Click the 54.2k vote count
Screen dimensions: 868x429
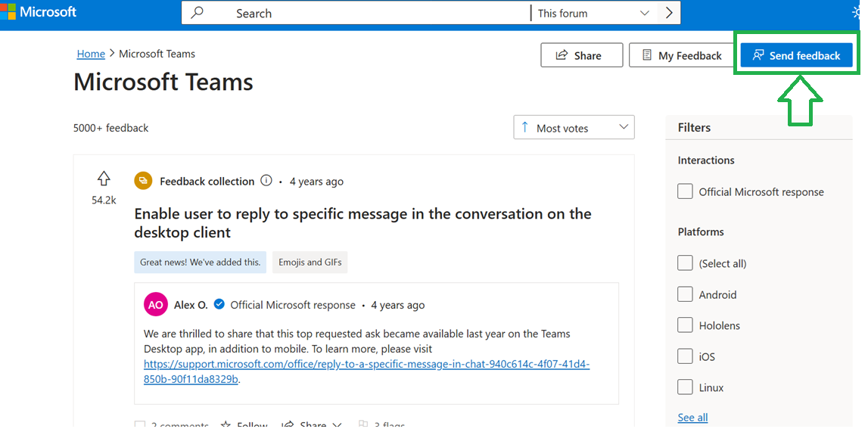click(x=104, y=201)
